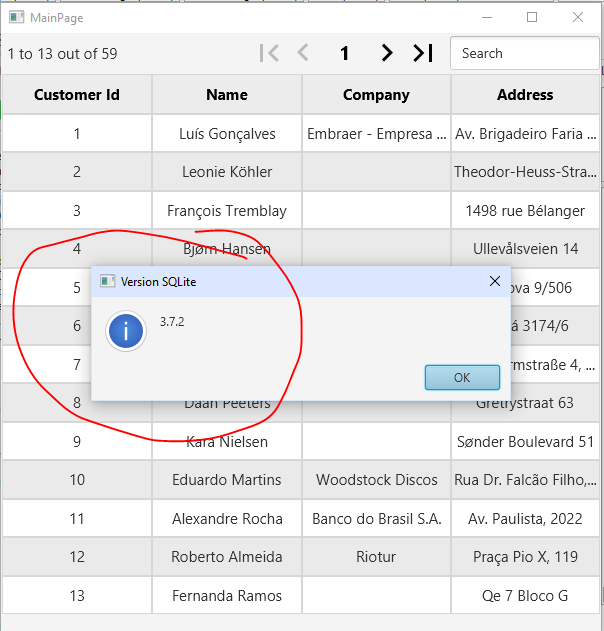The image size is (604, 631).
Task: Click the Company column header
Action: tap(376, 95)
